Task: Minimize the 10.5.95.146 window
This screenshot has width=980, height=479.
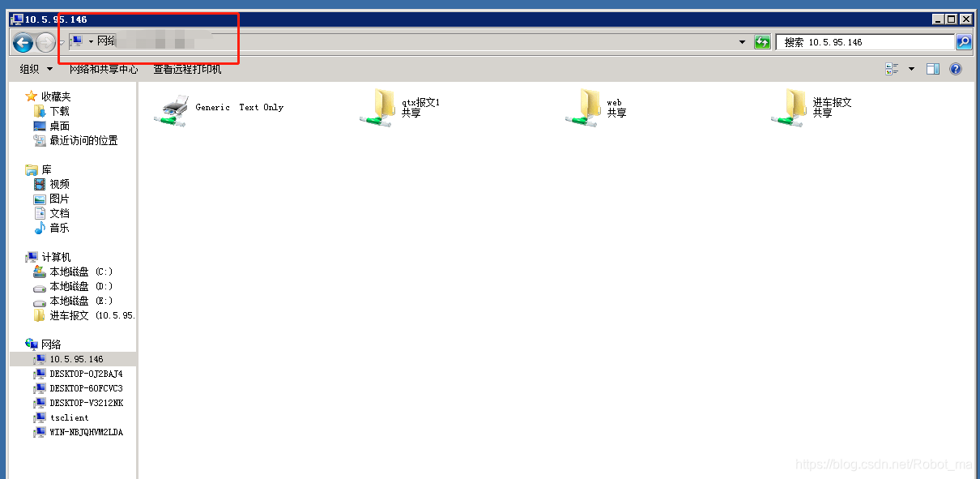Action: pyautogui.click(x=938, y=19)
